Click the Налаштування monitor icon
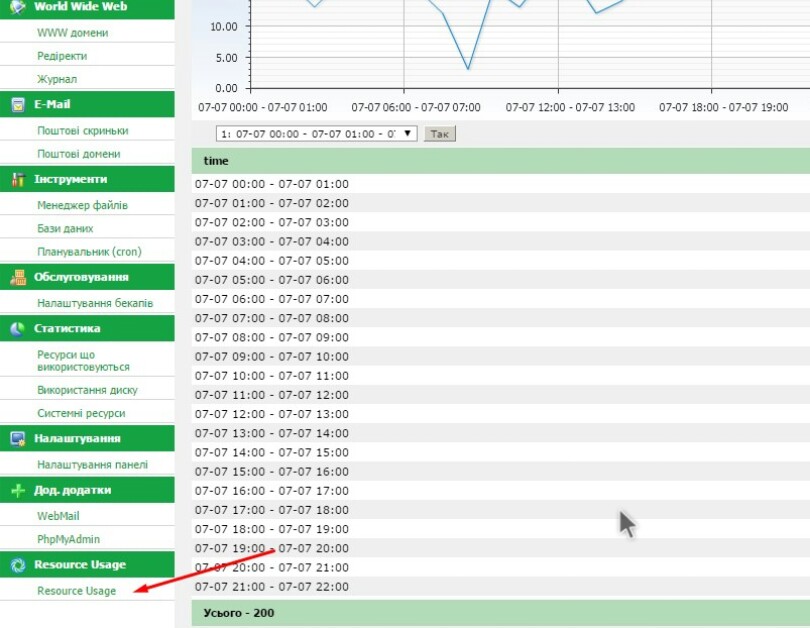810x628 pixels. pyautogui.click(x=18, y=438)
